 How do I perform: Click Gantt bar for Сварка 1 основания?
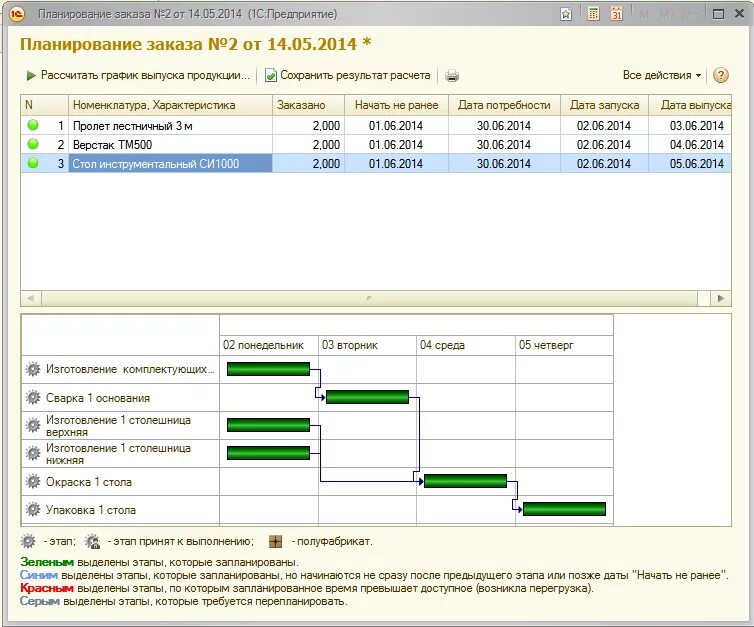(x=367, y=397)
